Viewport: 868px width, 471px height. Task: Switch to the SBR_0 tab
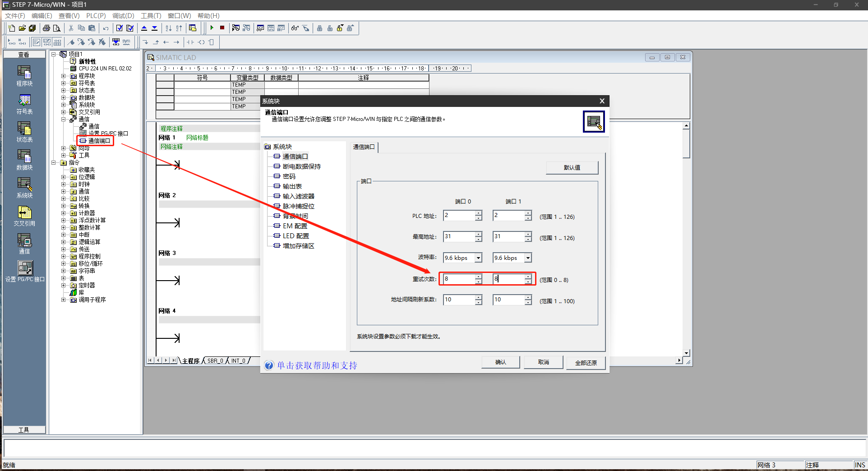coord(215,361)
